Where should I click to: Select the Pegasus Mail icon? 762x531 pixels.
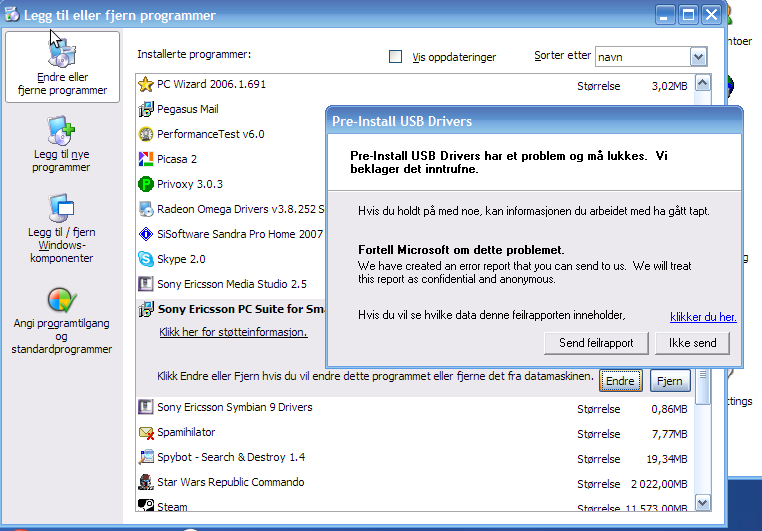coord(146,109)
